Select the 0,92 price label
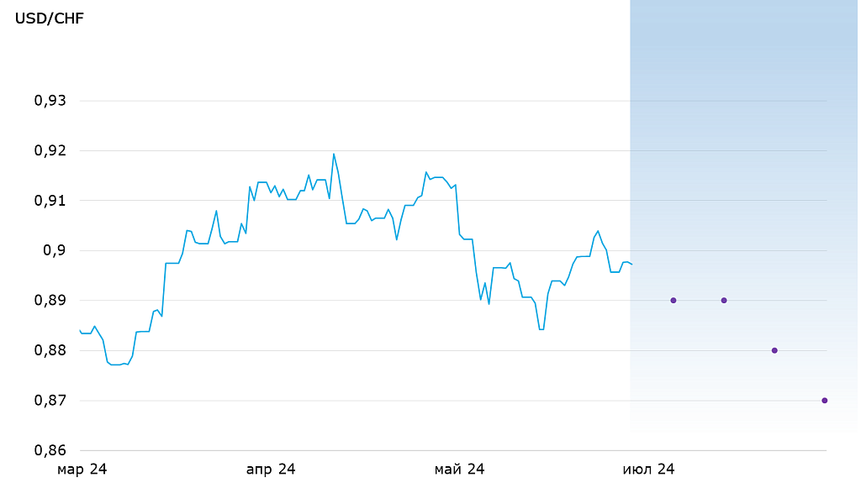The width and height of the screenshot is (861, 504). pos(50,151)
